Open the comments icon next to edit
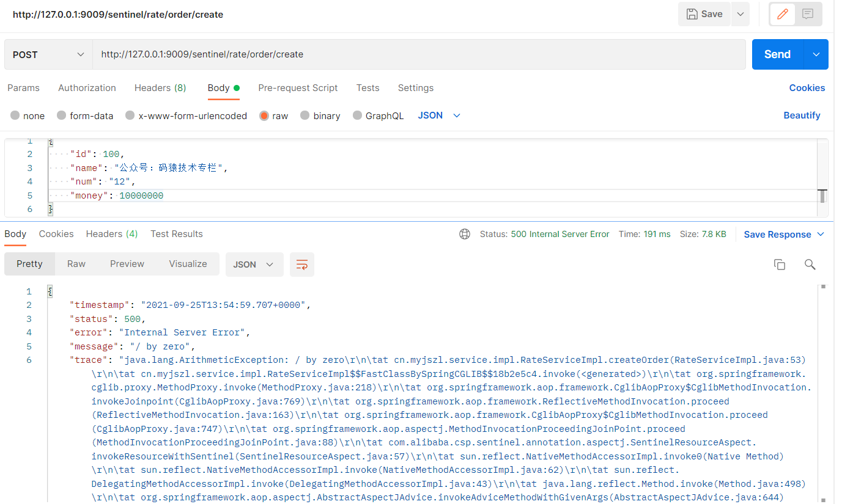The width and height of the screenshot is (842, 504). pyautogui.click(x=808, y=14)
